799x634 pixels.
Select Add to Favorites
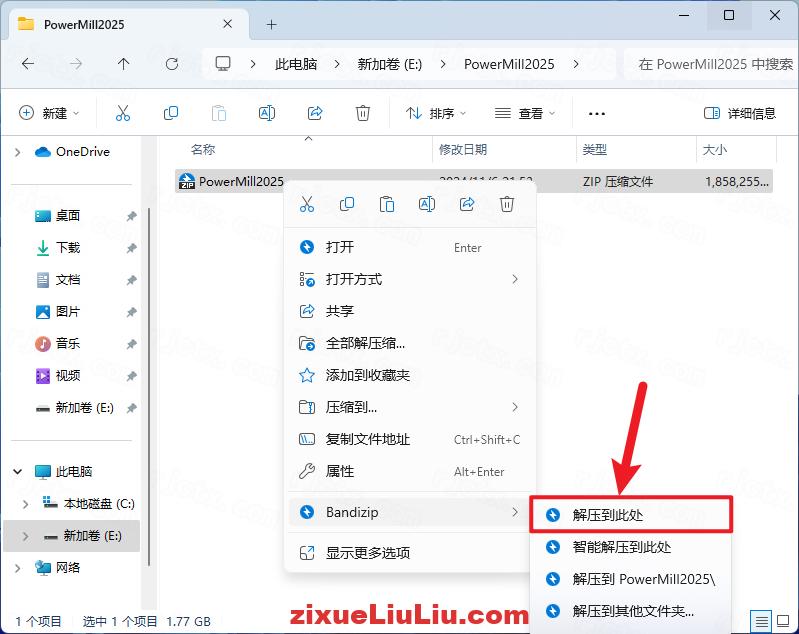[411, 375]
